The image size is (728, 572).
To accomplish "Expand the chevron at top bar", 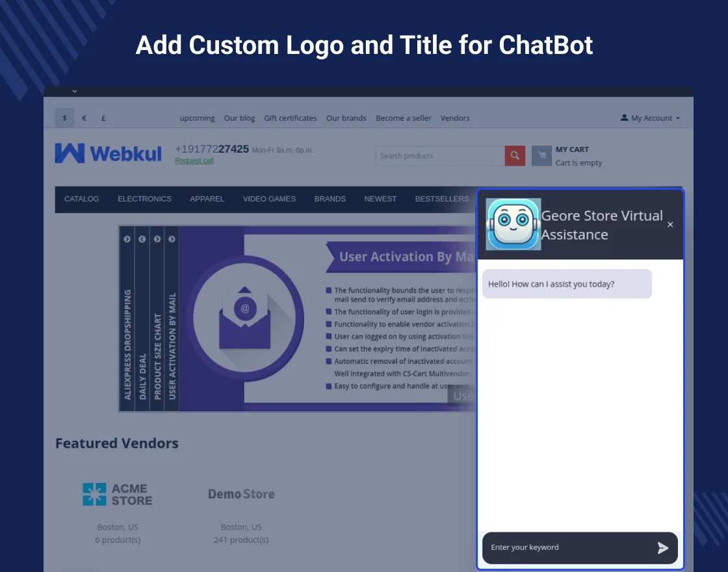I will tap(75, 91).
